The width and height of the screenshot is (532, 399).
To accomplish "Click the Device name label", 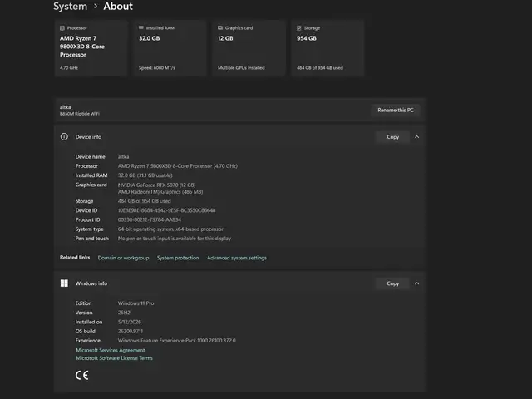I will pos(91,157).
